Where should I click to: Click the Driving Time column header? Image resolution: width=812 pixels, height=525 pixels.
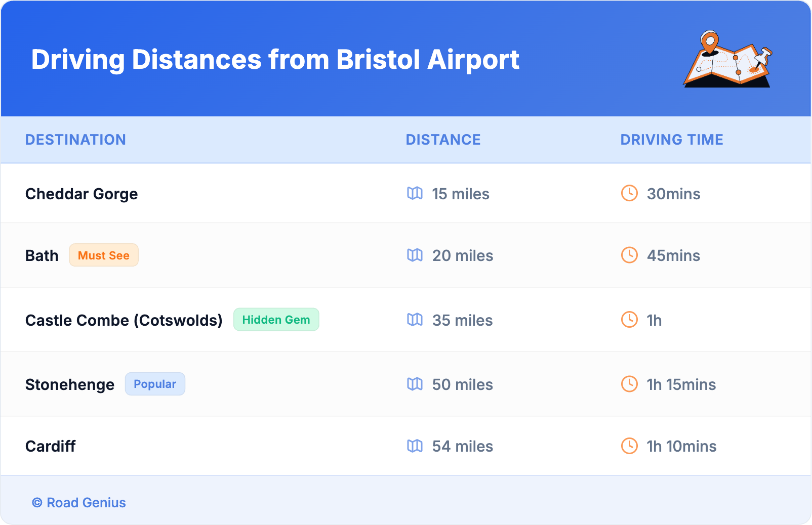(x=671, y=140)
